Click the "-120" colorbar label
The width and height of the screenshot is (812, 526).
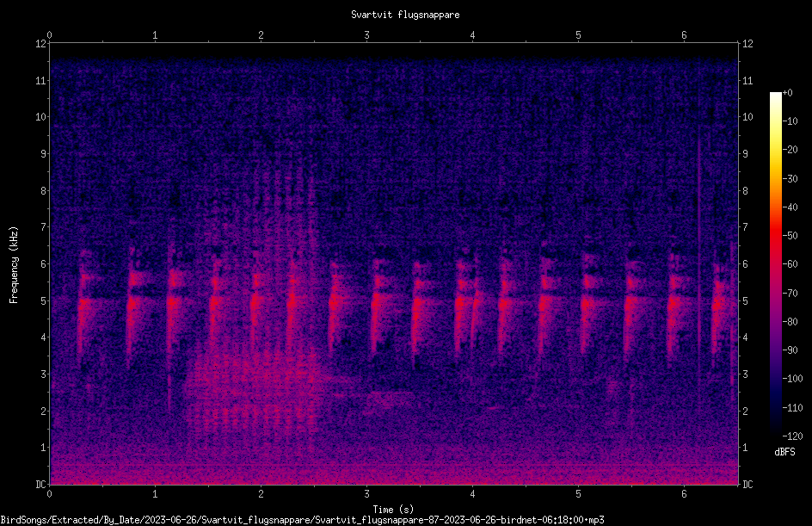tap(792, 436)
